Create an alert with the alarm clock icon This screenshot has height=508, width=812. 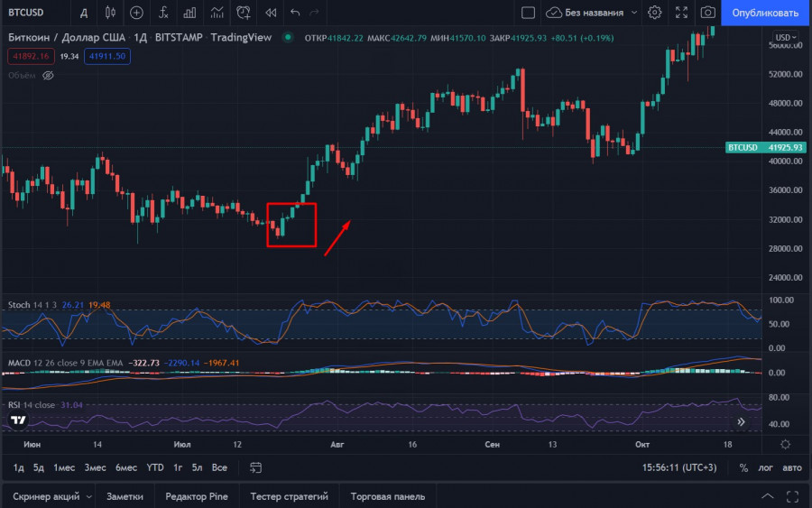pyautogui.click(x=244, y=13)
